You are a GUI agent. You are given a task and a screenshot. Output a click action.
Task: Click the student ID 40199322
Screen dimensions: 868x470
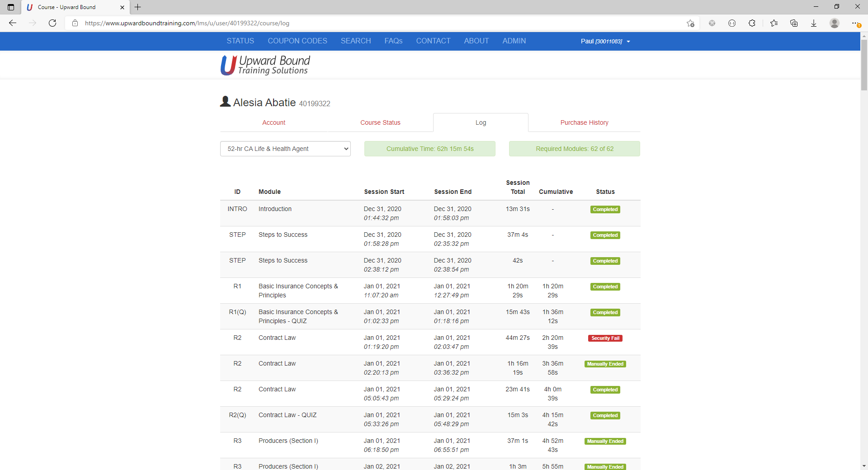(315, 103)
